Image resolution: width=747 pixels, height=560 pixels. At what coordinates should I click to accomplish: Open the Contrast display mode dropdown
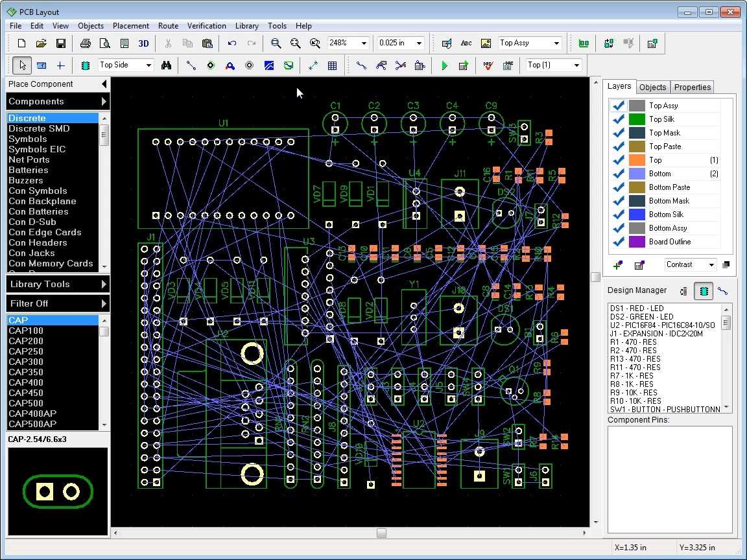711,264
